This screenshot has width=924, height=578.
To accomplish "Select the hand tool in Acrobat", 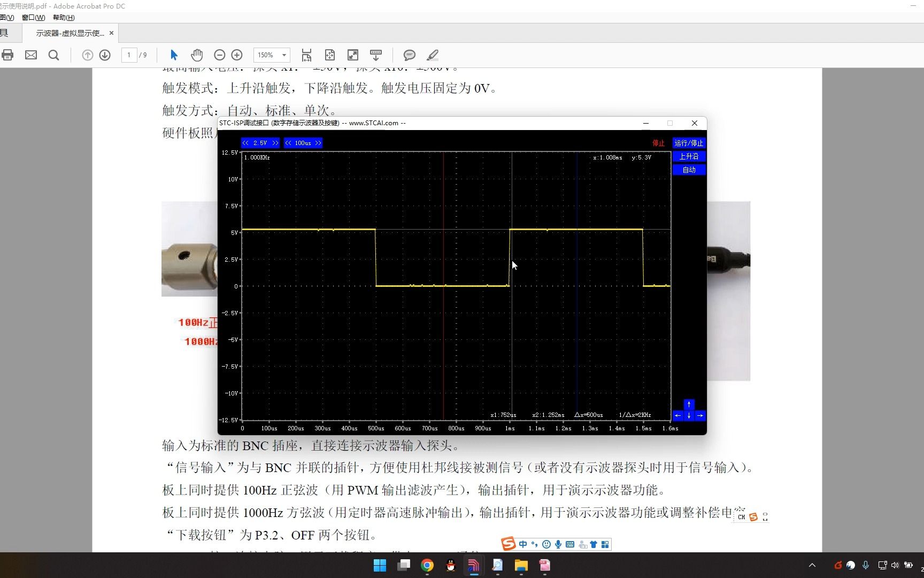I will point(197,55).
